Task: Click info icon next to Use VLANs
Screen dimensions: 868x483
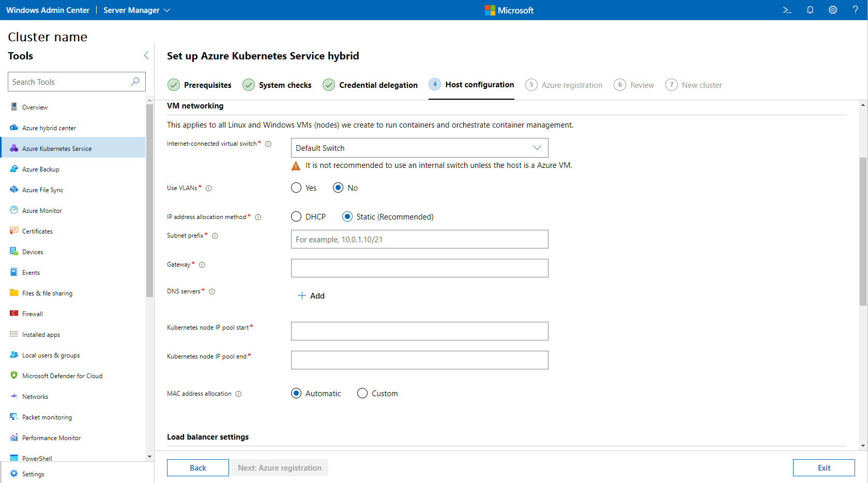Action: point(209,189)
